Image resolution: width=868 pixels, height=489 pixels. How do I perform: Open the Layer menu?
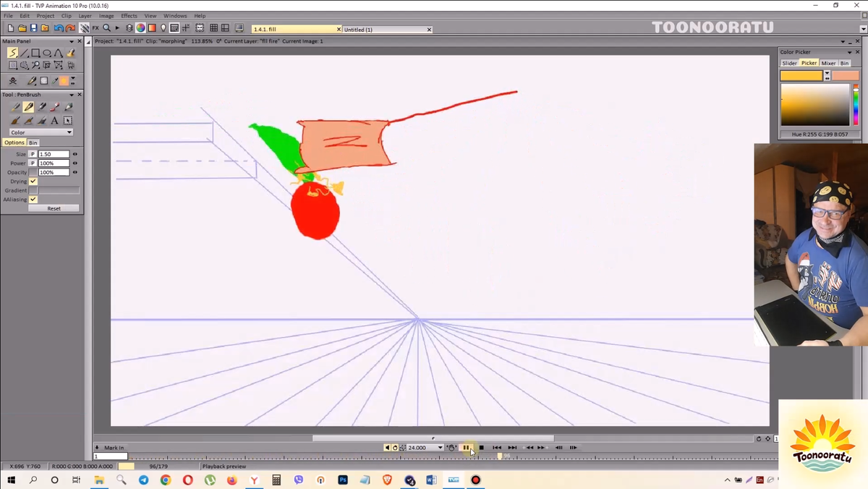[85, 15]
